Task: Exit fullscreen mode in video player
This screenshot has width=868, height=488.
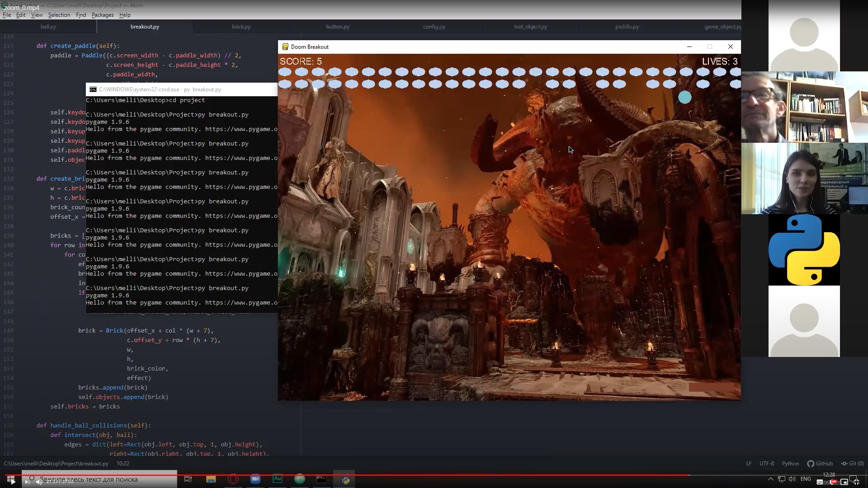Action: [856, 482]
